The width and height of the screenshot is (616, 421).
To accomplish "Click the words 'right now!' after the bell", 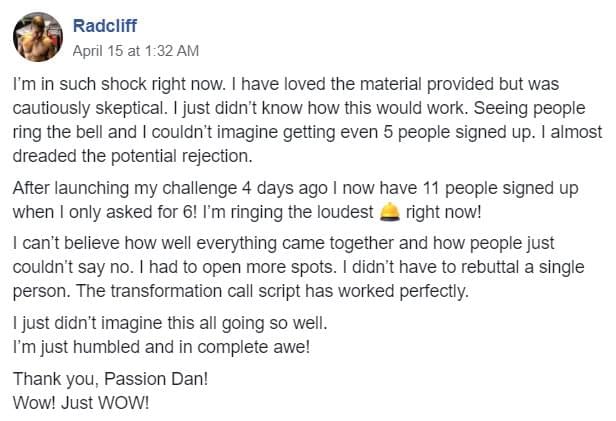I will coord(444,212).
